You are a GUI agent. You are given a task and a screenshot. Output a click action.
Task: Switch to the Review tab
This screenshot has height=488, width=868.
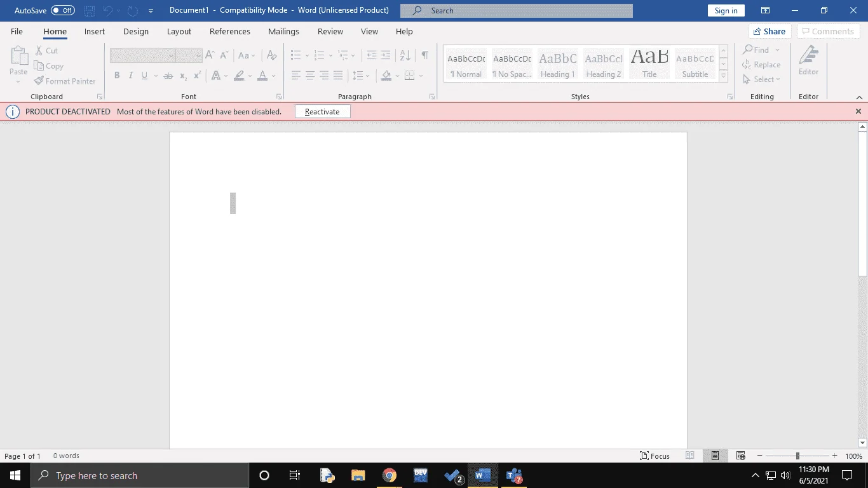pyautogui.click(x=330, y=31)
